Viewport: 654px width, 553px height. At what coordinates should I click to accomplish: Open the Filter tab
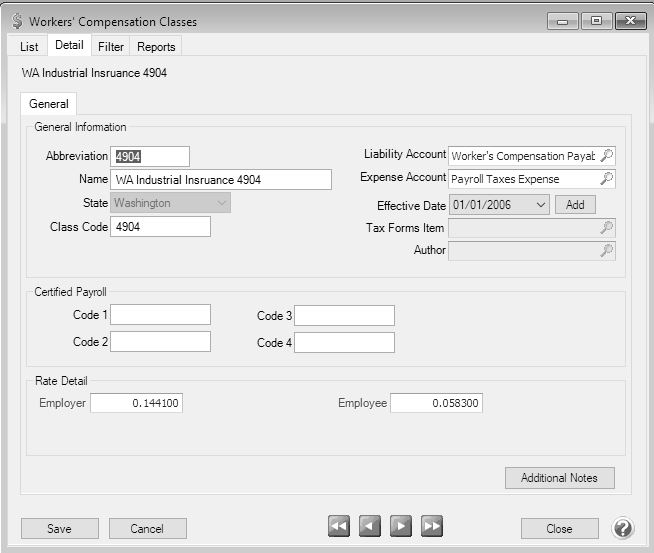[111, 46]
